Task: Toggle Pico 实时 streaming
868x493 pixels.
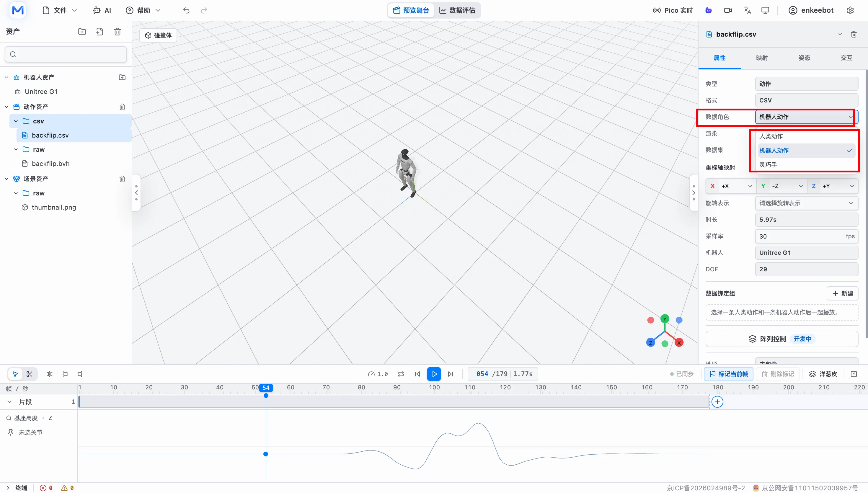Action: [673, 11]
